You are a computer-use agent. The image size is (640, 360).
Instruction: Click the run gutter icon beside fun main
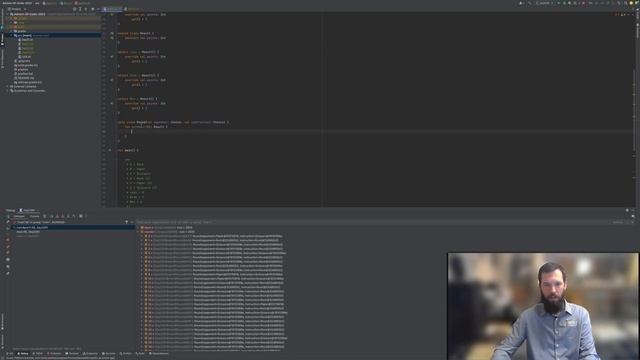[x=110, y=150]
